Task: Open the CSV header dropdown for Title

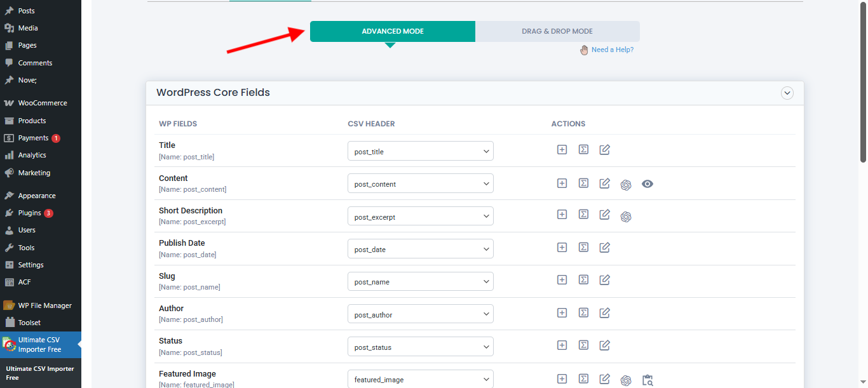Action: pyautogui.click(x=420, y=151)
